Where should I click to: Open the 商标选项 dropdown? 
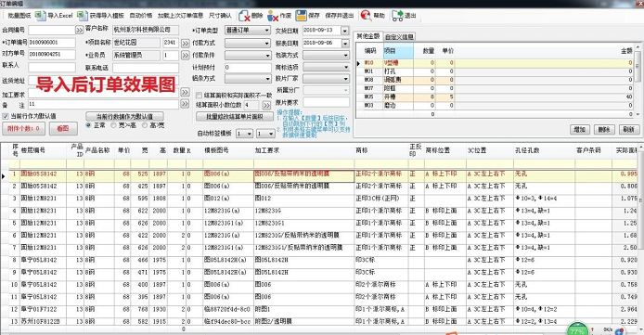[346, 67]
